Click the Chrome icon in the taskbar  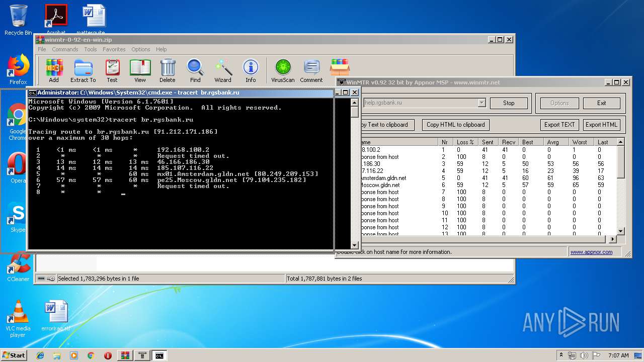tap(91, 355)
